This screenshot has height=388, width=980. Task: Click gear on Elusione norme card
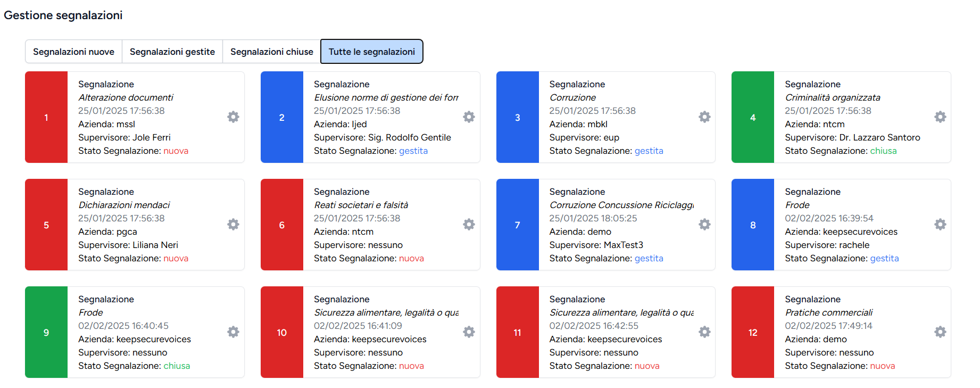point(469,117)
